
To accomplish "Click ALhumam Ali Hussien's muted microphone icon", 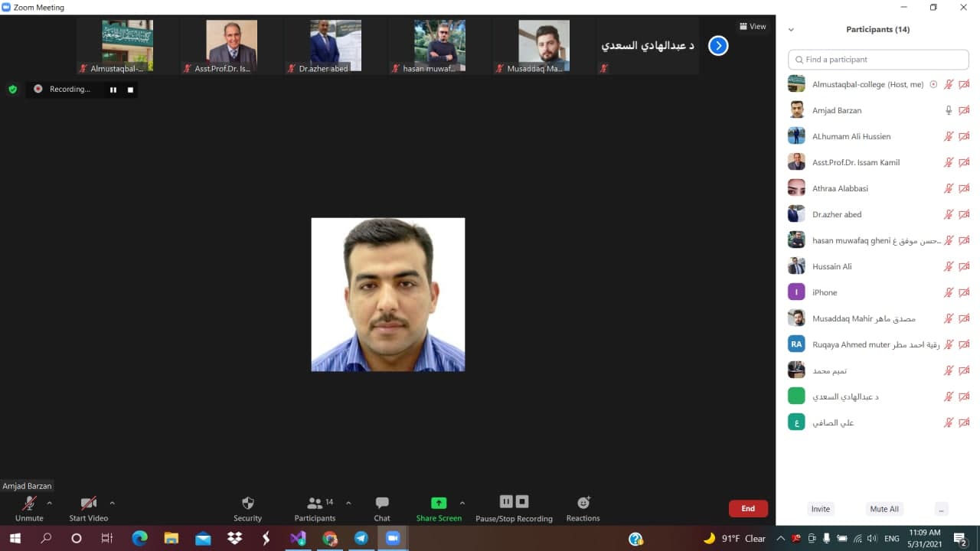I will 949,136.
